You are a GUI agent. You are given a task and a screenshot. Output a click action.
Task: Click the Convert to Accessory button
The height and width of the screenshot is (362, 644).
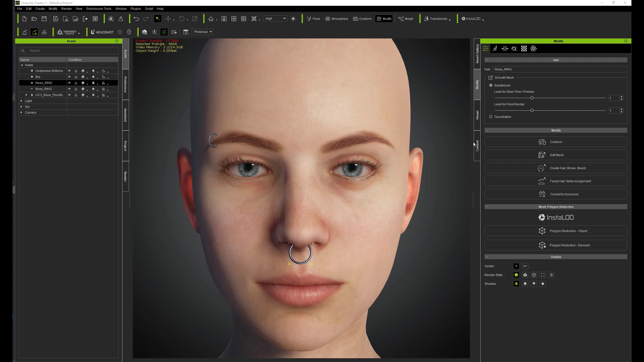[556, 194]
